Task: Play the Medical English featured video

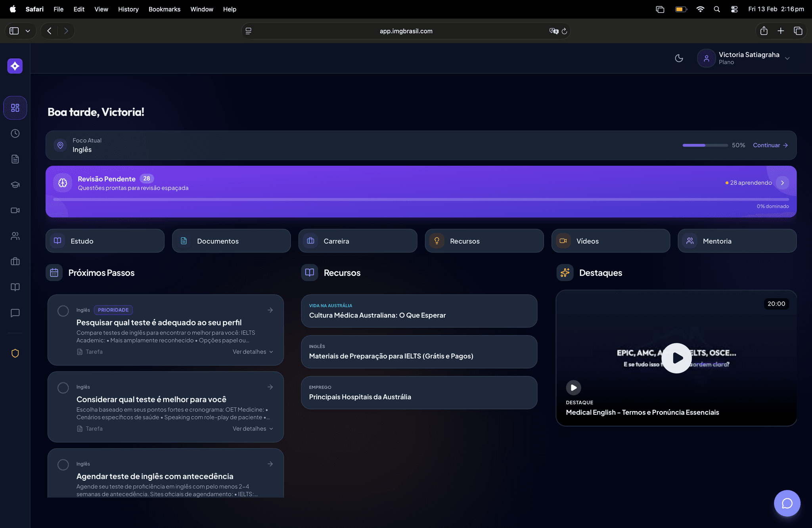Action: click(x=676, y=358)
